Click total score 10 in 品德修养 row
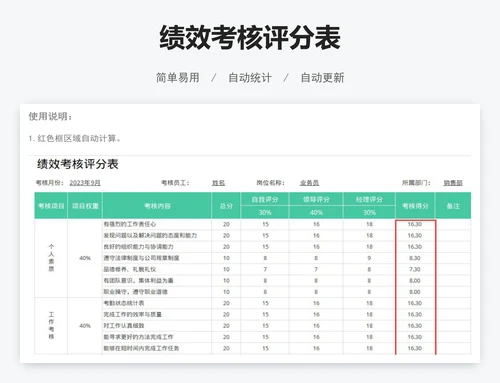The width and height of the screenshot is (500, 383). point(226,269)
